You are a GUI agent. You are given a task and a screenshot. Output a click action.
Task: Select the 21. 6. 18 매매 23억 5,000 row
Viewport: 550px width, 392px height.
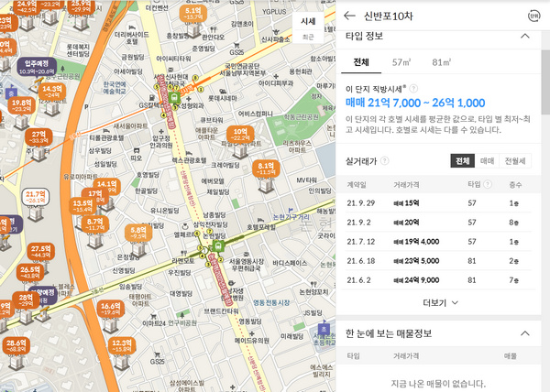(x=438, y=261)
